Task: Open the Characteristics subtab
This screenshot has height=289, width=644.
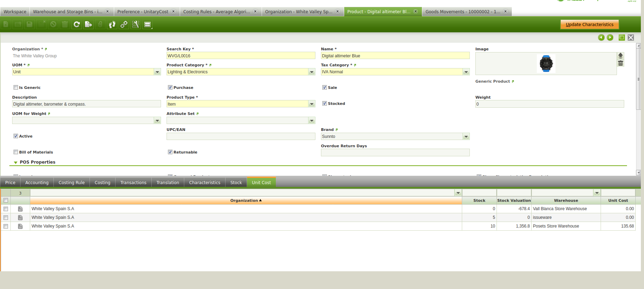Action: click(205, 182)
